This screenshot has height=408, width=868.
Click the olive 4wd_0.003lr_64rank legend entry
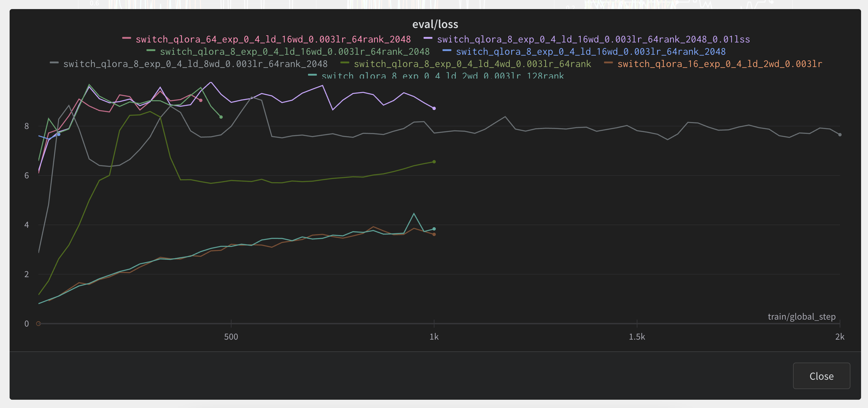pyautogui.click(x=472, y=64)
